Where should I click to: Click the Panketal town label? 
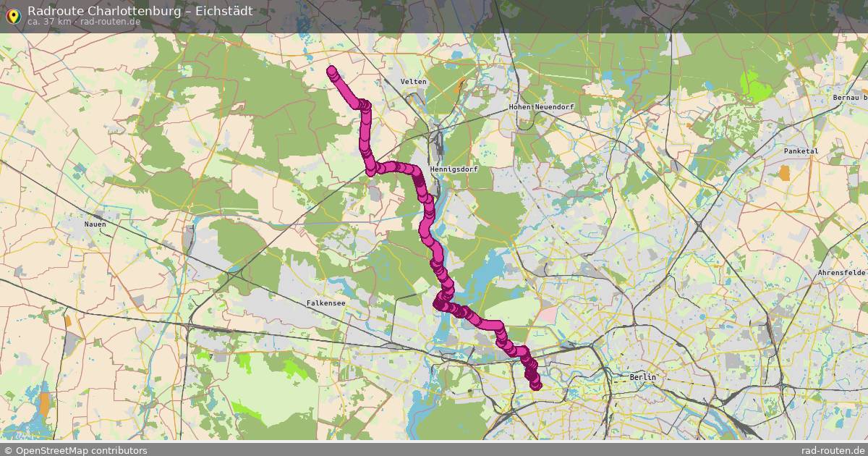[x=801, y=151]
